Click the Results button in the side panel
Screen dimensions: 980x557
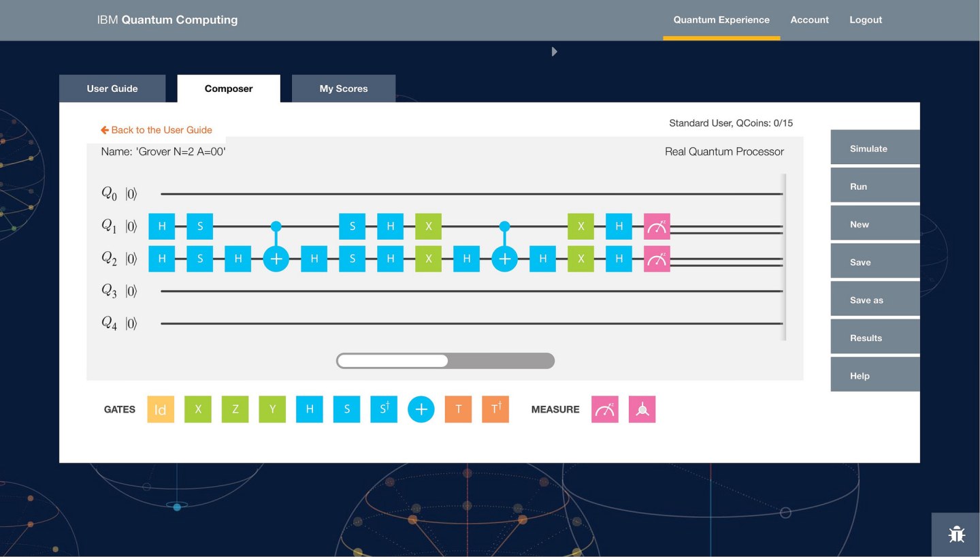click(875, 338)
